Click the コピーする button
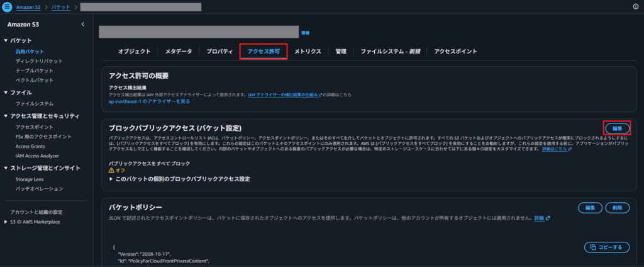This screenshot has width=644, height=267. (x=607, y=247)
